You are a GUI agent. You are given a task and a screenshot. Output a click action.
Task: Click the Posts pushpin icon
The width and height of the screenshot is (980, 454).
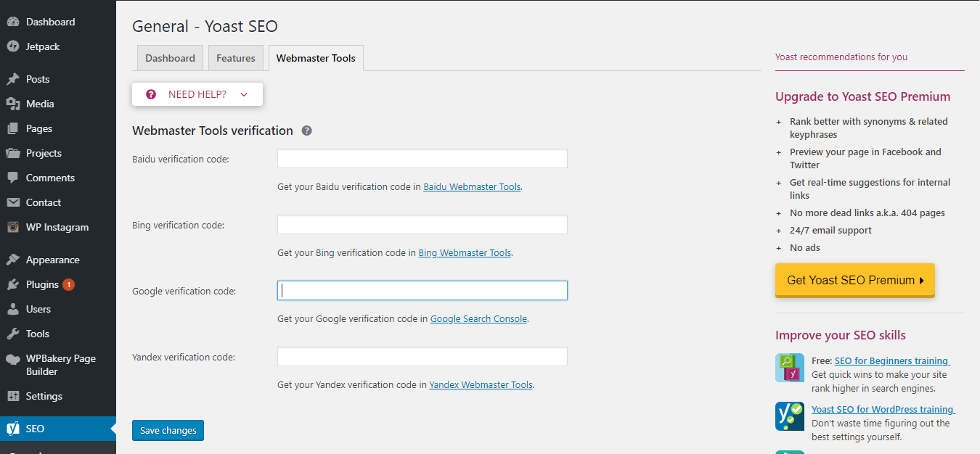(x=13, y=79)
